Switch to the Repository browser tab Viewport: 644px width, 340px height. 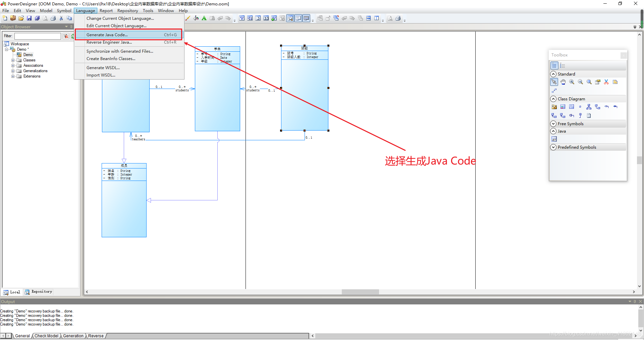tap(38, 292)
